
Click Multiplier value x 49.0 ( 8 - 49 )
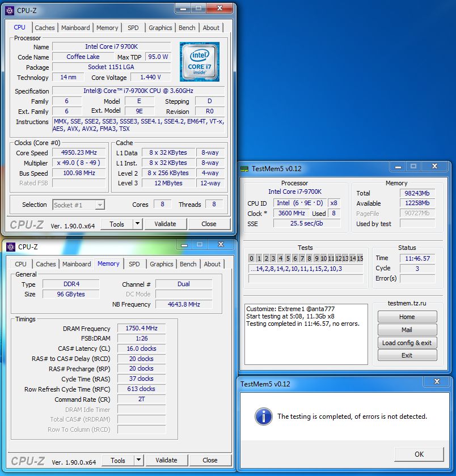coord(79,163)
